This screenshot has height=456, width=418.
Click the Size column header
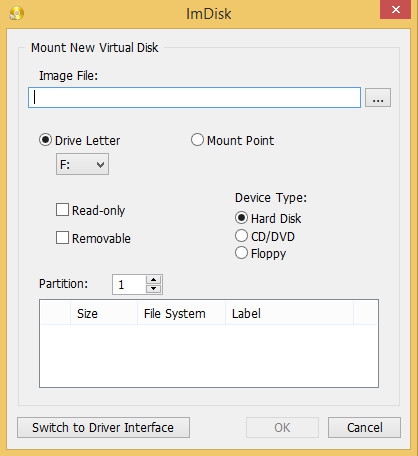(104, 313)
